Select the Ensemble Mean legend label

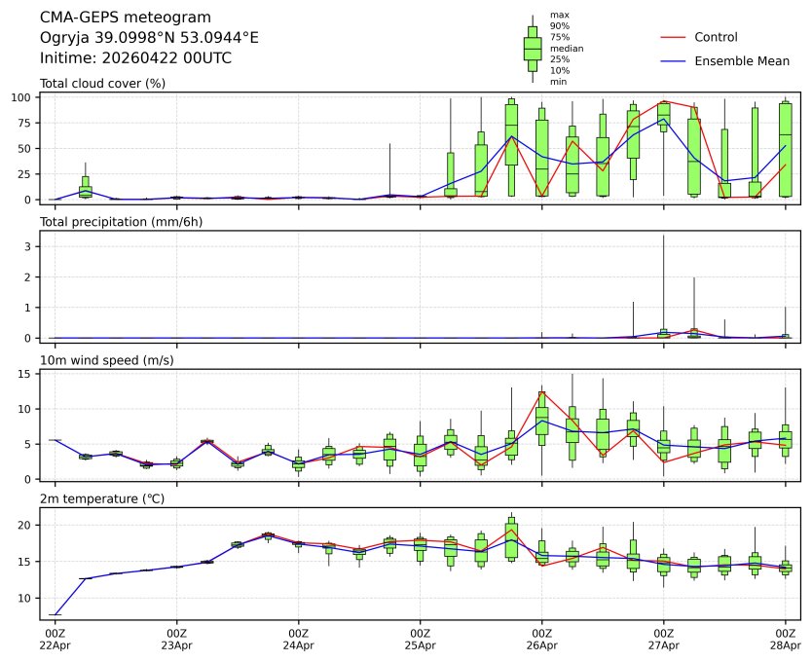(741, 61)
